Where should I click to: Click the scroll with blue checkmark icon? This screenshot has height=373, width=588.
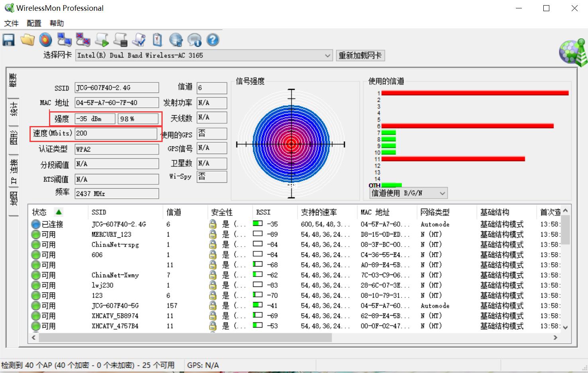(139, 40)
